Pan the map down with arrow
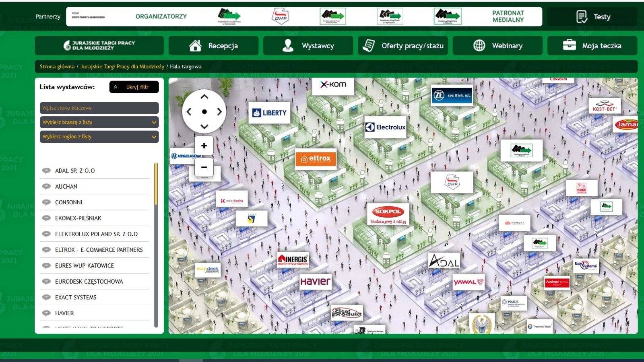 pyautogui.click(x=204, y=126)
